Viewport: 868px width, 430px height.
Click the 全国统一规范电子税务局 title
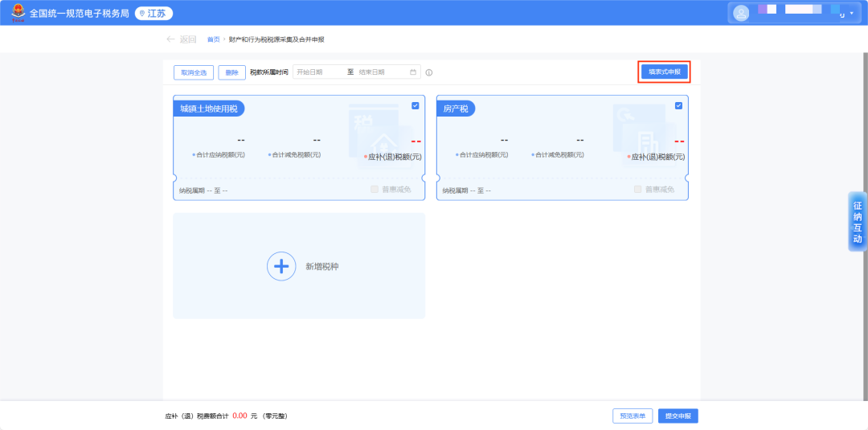coord(79,14)
